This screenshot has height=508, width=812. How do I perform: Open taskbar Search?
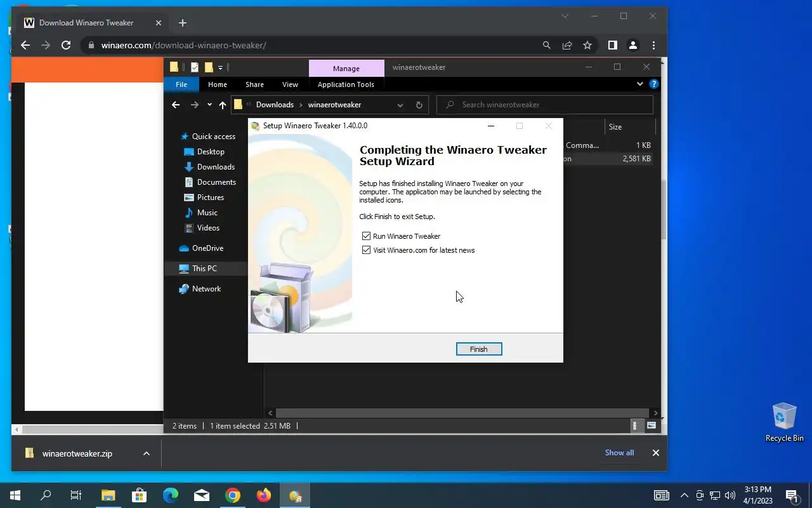46,495
